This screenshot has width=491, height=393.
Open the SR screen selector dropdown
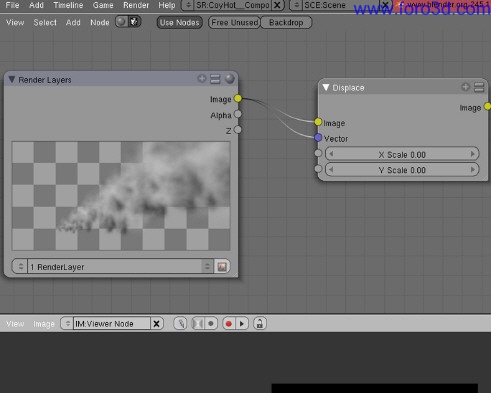point(188,5)
